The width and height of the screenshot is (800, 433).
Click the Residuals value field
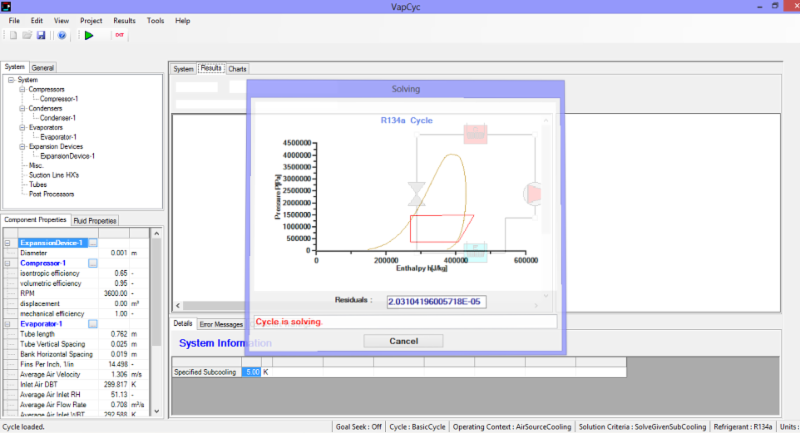(436, 300)
